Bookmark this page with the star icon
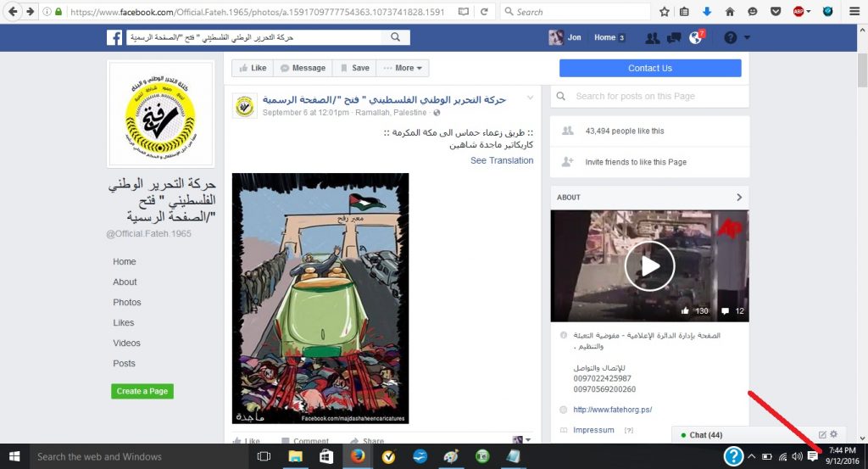The width and height of the screenshot is (868, 469). click(665, 12)
